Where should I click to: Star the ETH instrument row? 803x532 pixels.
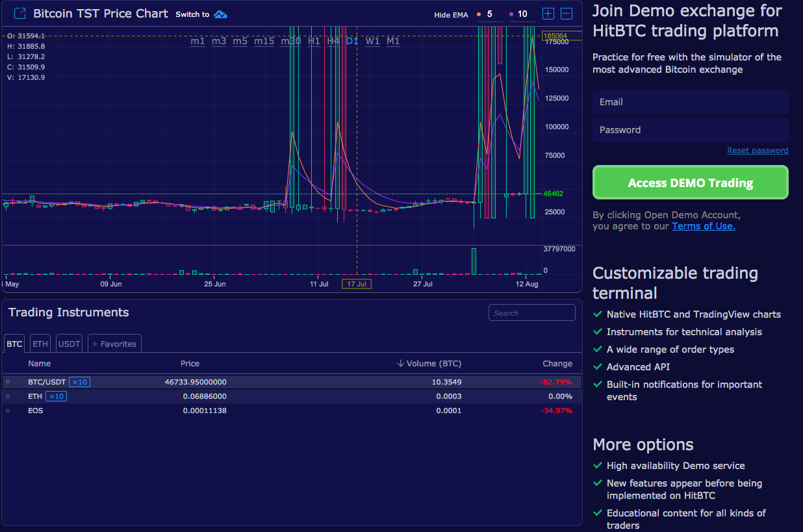(x=8, y=396)
